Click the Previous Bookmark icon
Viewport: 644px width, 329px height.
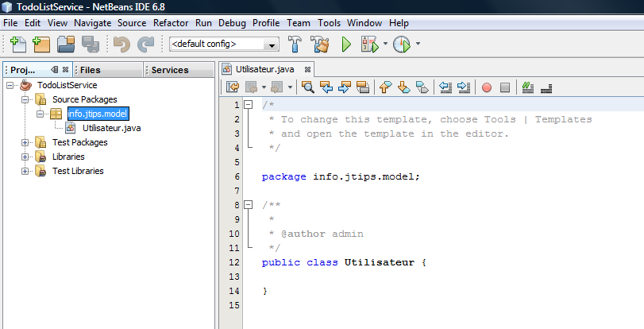[x=385, y=87]
